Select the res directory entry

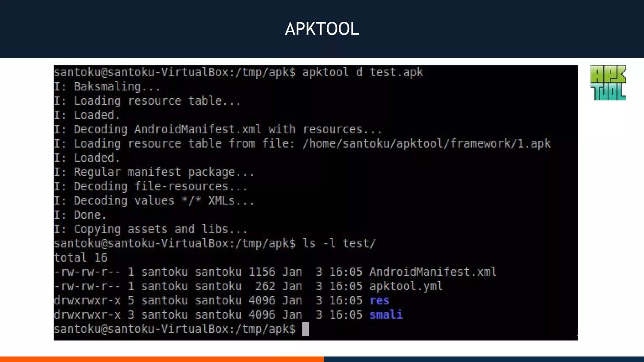tap(379, 300)
